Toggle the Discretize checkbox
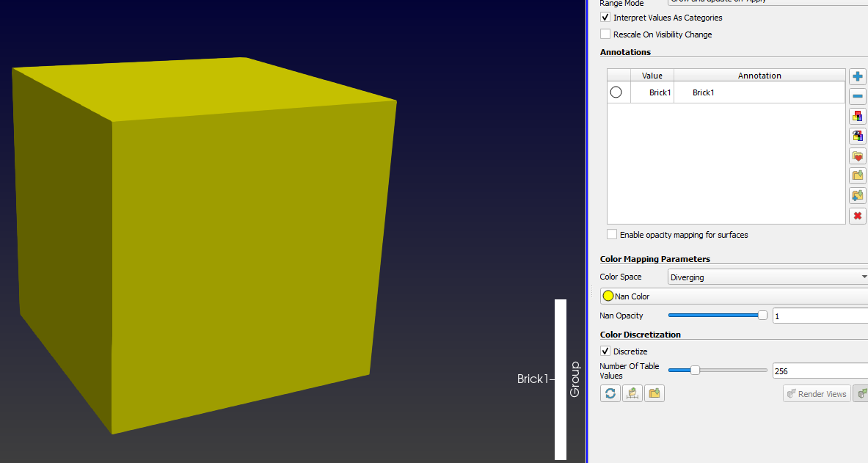Viewport: 868px width, 463px height. (605, 351)
